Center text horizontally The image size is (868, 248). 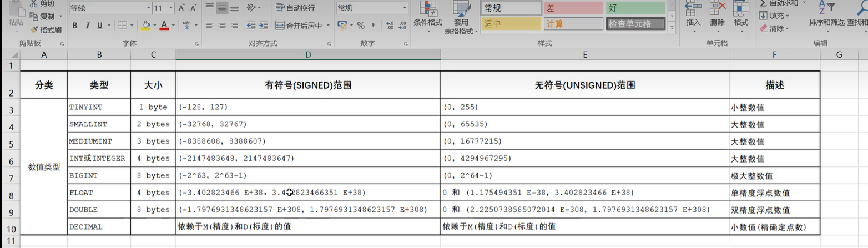click(x=222, y=26)
